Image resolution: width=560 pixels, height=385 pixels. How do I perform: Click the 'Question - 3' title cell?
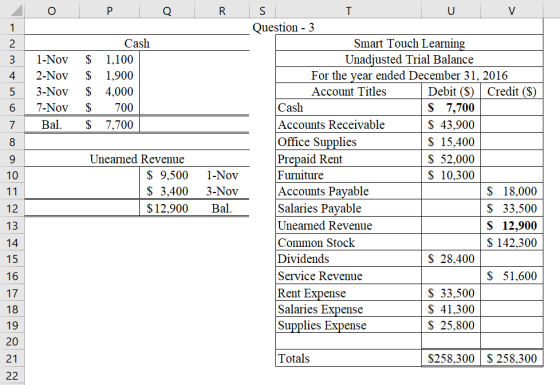coord(284,28)
